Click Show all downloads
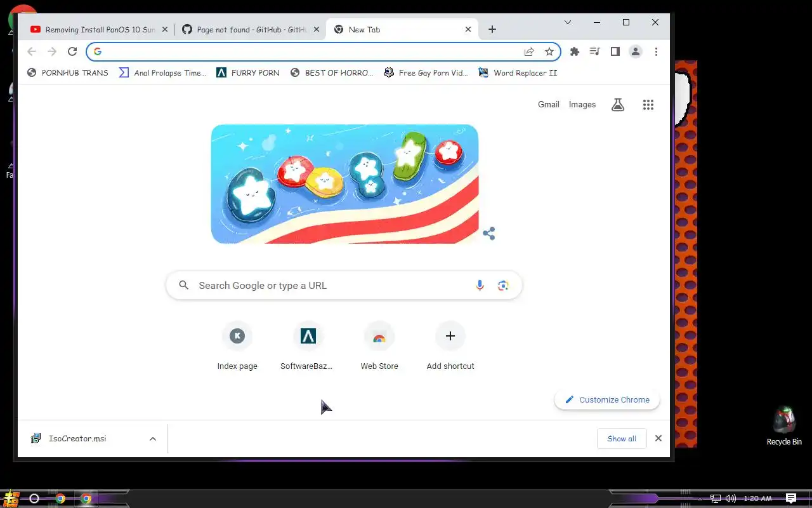This screenshot has width=812, height=508. pos(622,439)
